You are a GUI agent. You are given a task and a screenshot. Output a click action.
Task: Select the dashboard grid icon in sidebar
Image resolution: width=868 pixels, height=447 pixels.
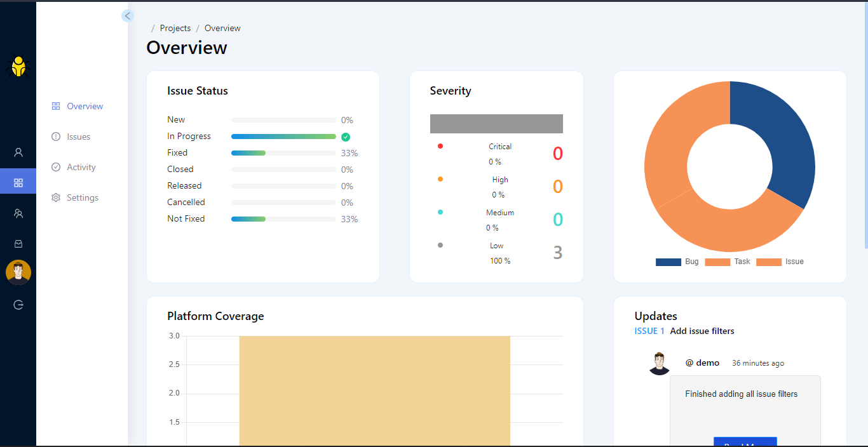pos(18,181)
